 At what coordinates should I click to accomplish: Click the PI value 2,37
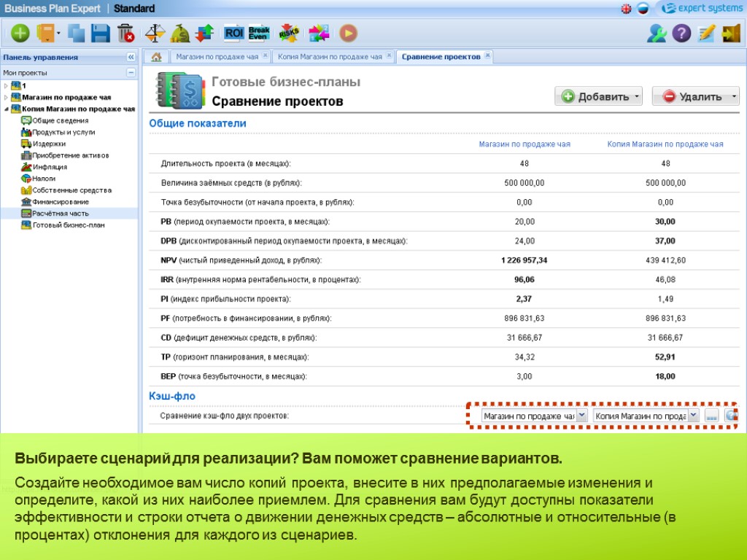click(524, 299)
